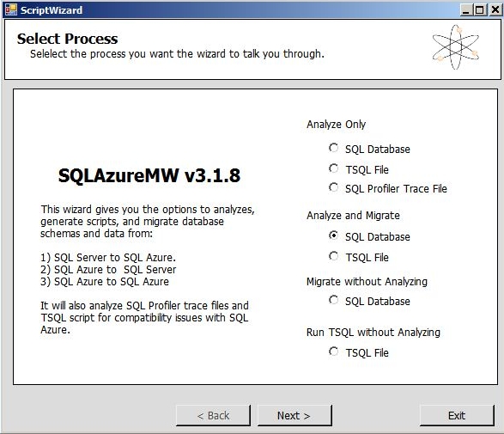Image resolution: width=504 pixels, height=434 pixels.
Task: Click the '2) SQL Azure to SQL Server' line
Action: 108,270
